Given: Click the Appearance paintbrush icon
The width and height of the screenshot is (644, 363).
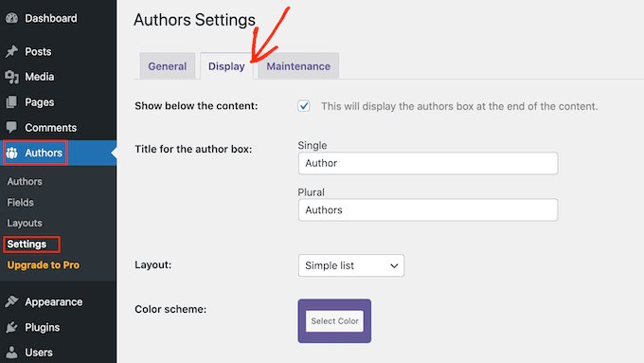Looking at the screenshot, I should 12,301.
